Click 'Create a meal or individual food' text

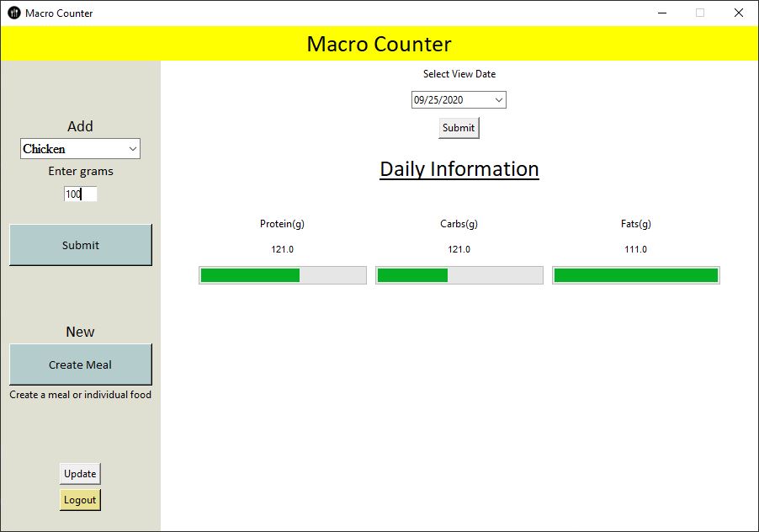80,395
